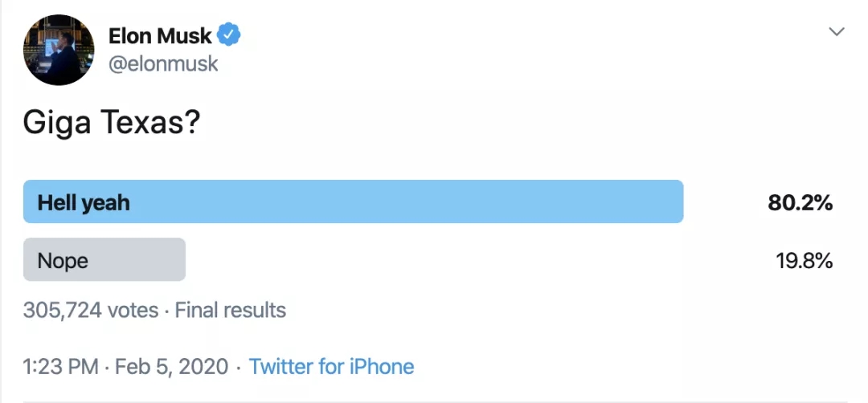Screen dimensions: 868x403
Task: Select the "Nope" poll option label
Action: coord(63,261)
